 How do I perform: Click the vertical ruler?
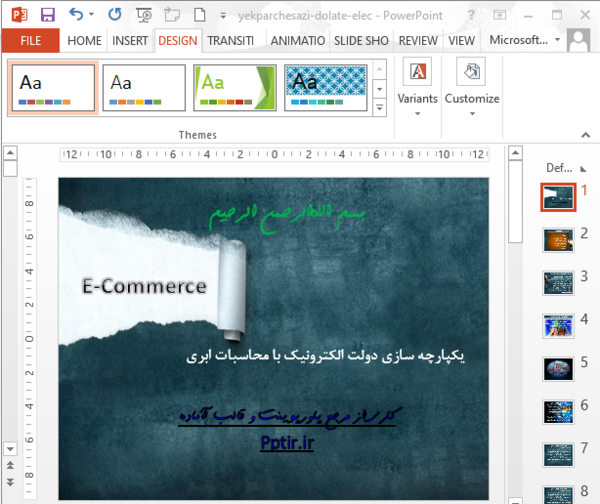29,338
